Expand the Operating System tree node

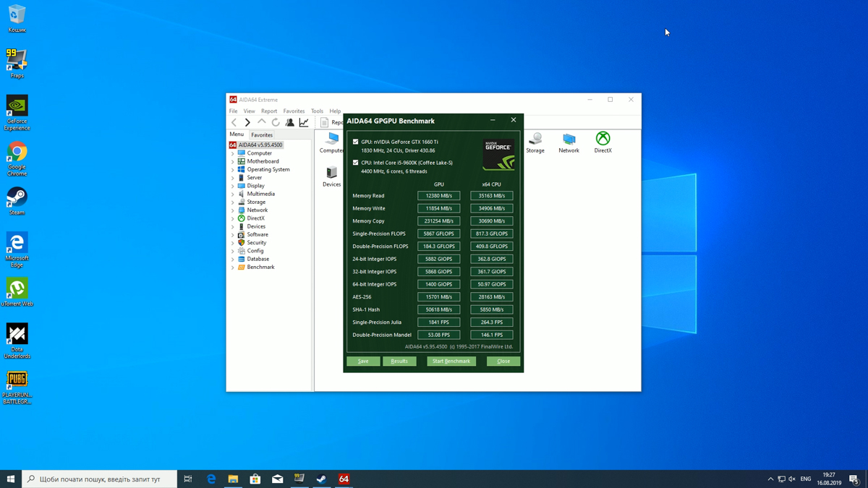tap(233, 170)
